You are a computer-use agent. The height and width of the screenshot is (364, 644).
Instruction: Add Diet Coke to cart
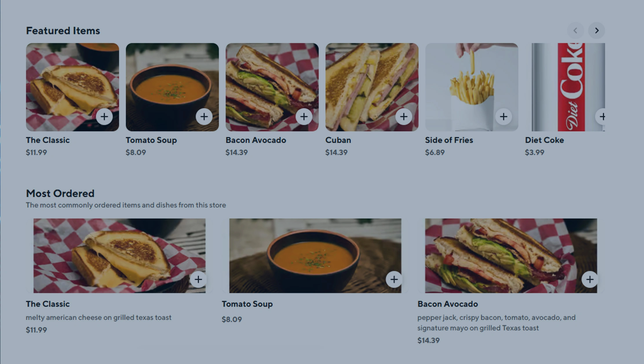point(601,117)
